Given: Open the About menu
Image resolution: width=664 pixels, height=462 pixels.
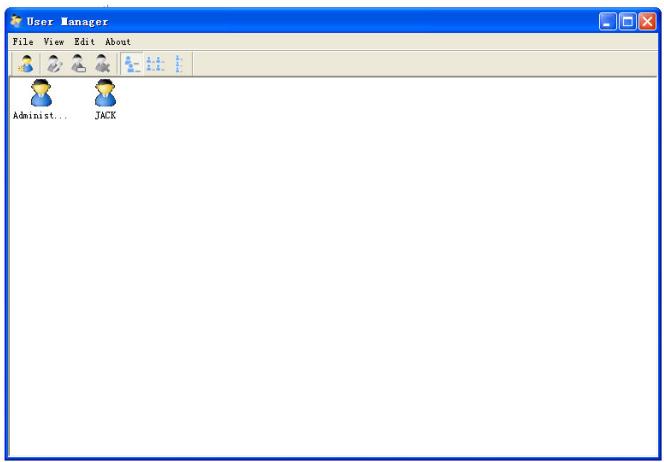Looking at the screenshot, I should point(118,41).
